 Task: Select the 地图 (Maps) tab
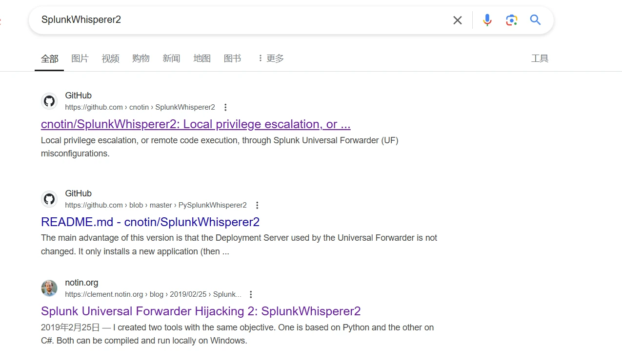pyautogui.click(x=202, y=58)
